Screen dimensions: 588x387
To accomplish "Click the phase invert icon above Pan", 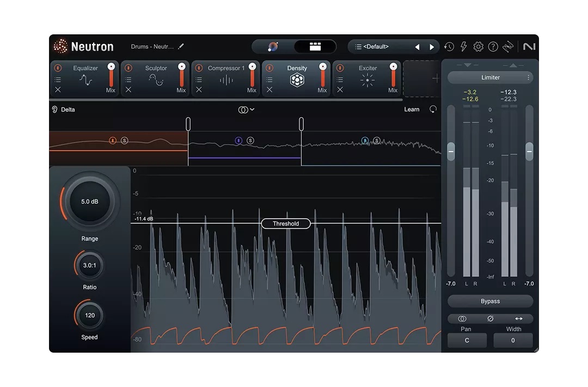I will point(490,319).
